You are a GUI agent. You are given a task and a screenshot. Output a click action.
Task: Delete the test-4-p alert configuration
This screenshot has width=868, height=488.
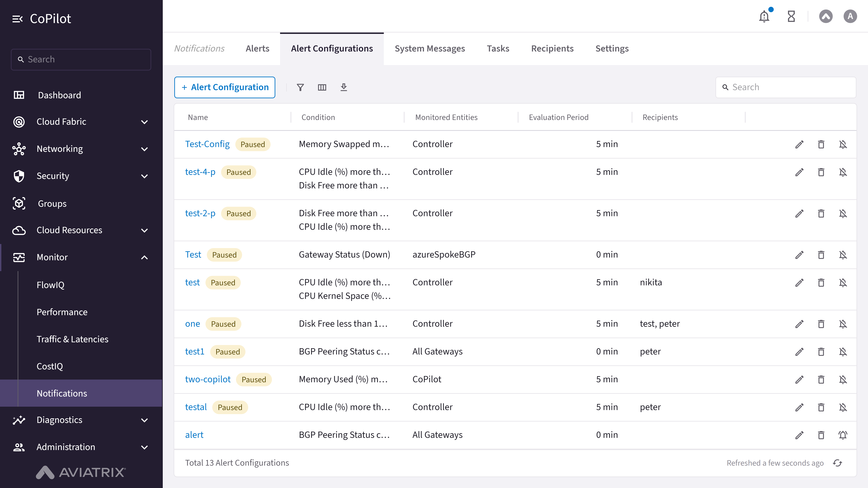tap(821, 172)
